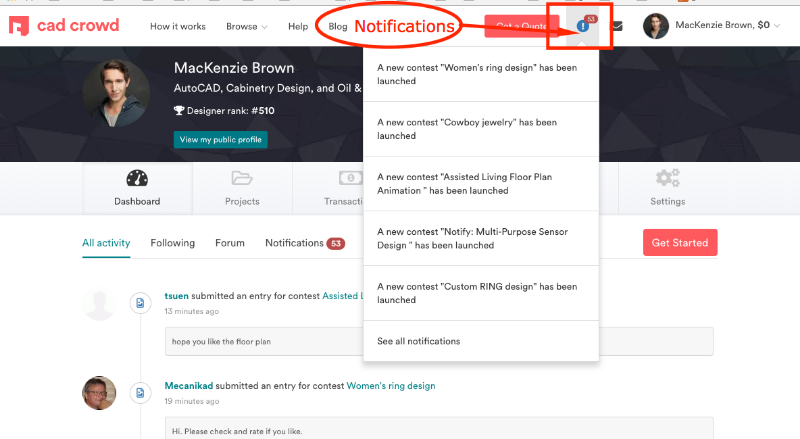
Task: Open Notify: Multi-Purpose Sensor Design notification
Action: point(481,238)
